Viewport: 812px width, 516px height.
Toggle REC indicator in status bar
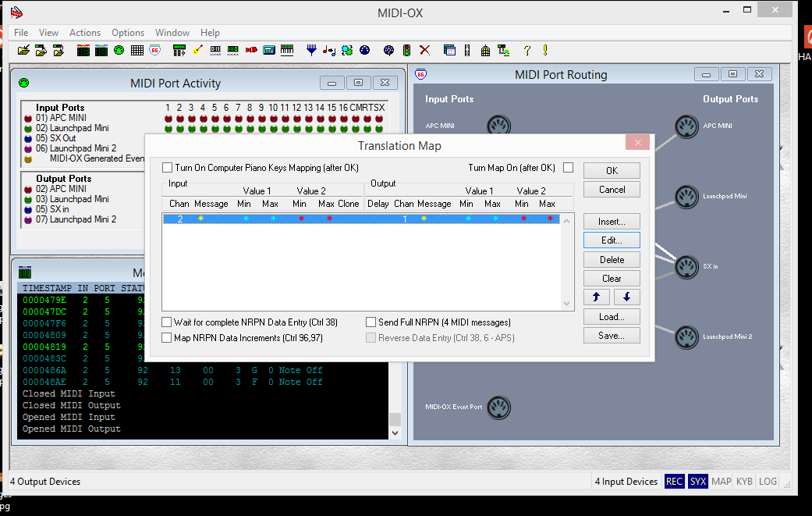674,482
